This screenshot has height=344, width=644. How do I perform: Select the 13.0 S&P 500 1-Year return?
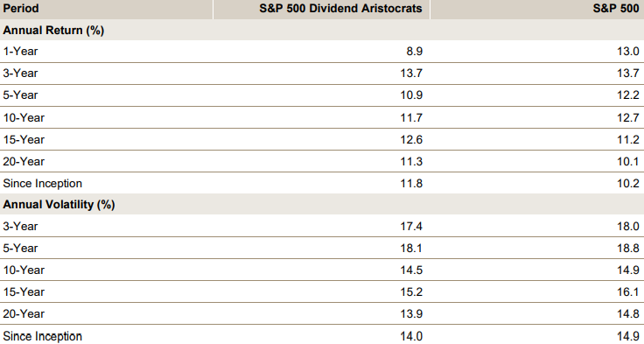click(x=628, y=52)
